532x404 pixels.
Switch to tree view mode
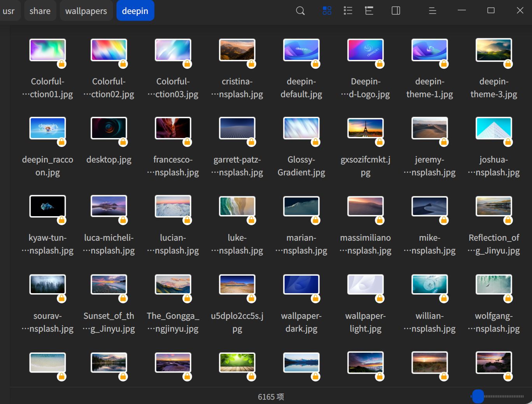click(369, 11)
